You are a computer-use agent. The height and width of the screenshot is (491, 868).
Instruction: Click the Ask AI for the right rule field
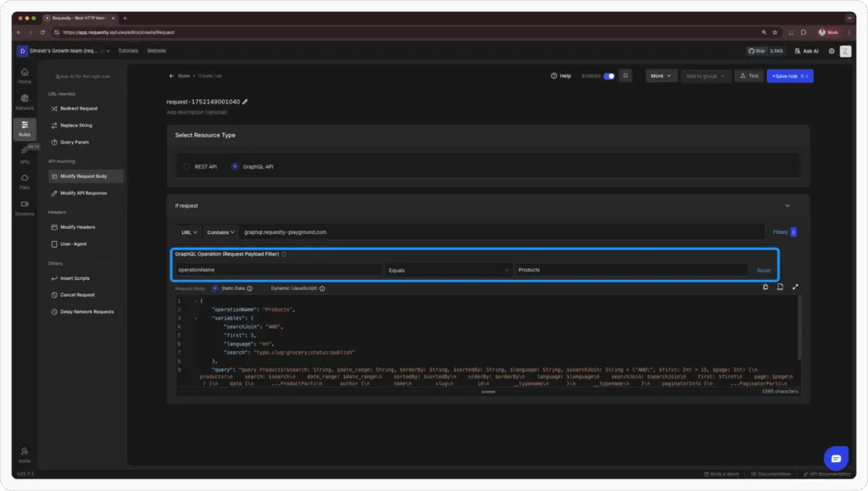(83, 76)
